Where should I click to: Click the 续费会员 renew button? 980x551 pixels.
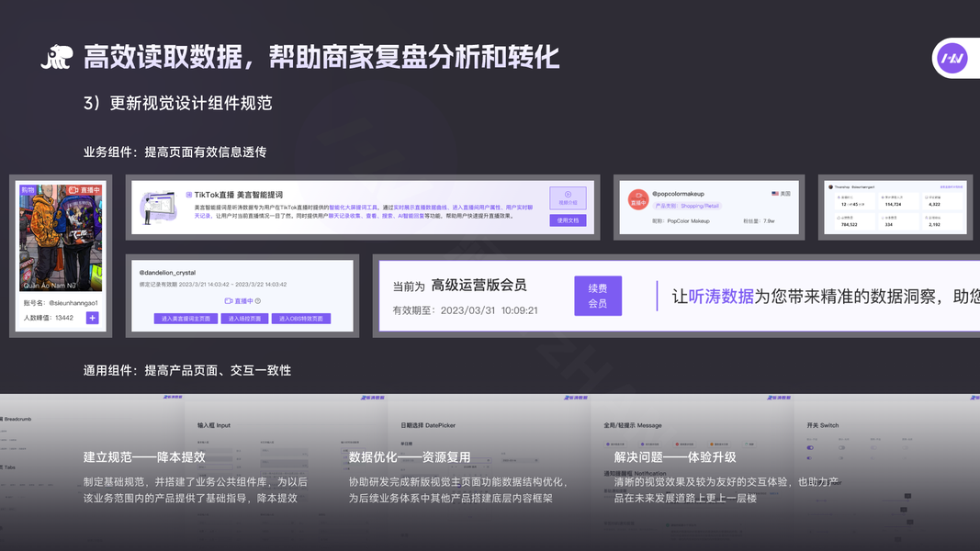pyautogui.click(x=598, y=296)
